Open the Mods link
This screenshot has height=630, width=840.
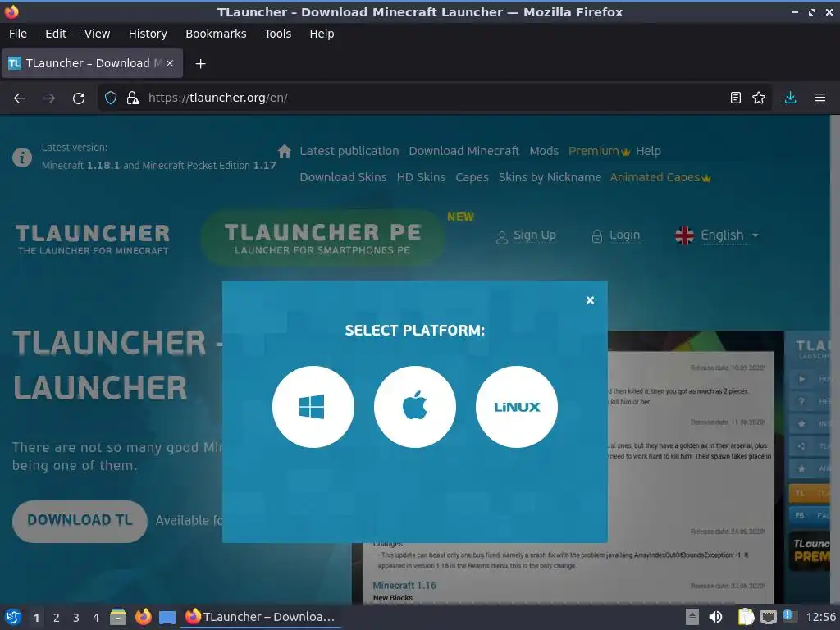(544, 151)
